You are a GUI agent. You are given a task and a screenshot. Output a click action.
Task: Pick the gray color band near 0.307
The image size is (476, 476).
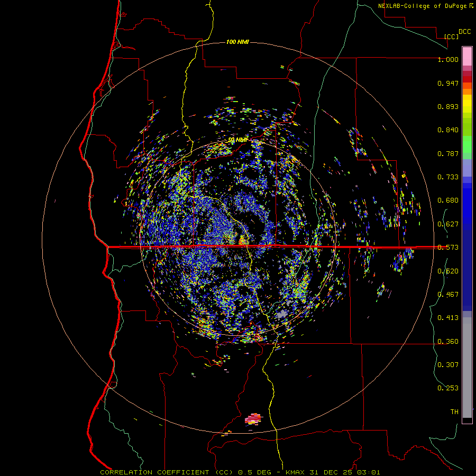pos(467,368)
